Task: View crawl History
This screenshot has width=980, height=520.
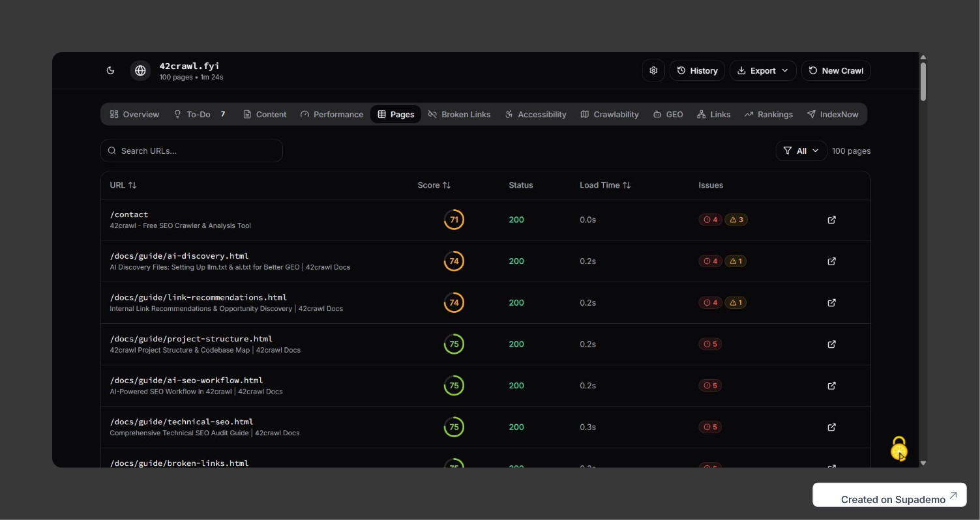Action: [696, 70]
